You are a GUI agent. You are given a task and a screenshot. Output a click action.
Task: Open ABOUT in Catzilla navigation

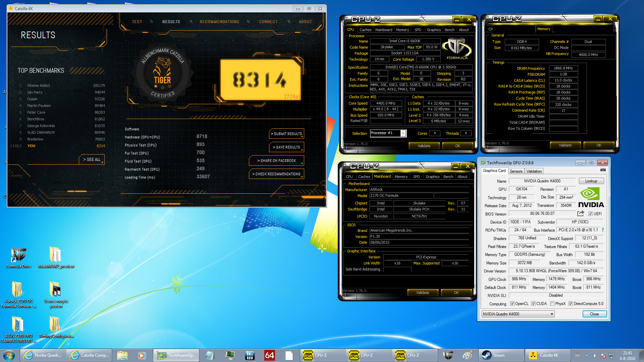pos(305,22)
